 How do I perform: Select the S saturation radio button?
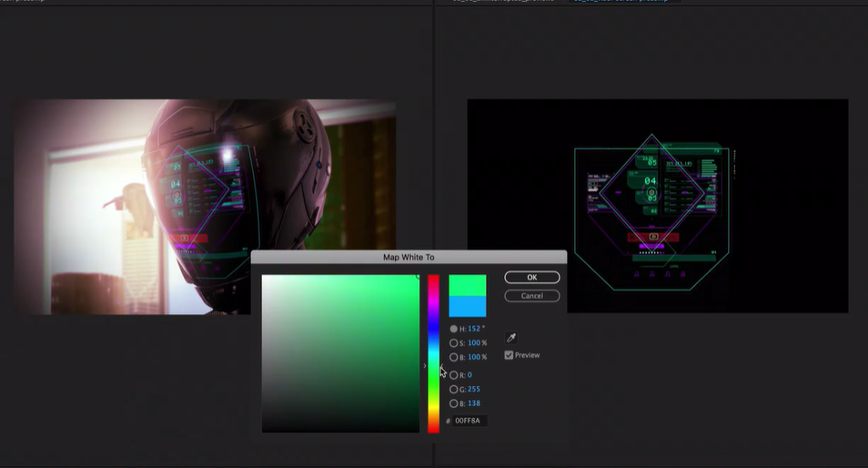click(453, 343)
